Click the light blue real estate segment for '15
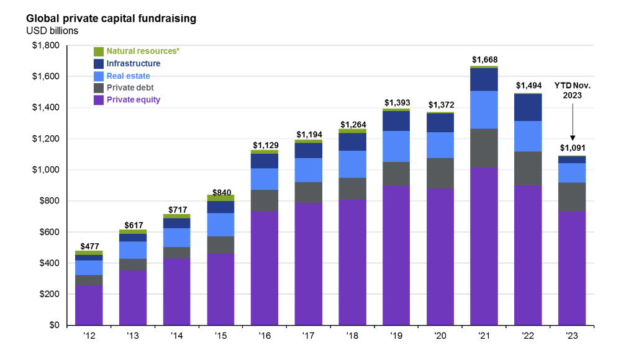The image size is (644, 361). 220,225
